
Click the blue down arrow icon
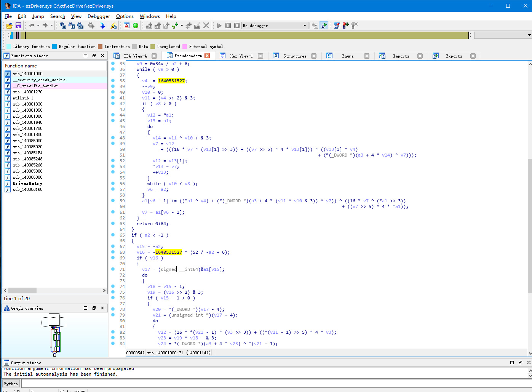pyautogui.click(x=102, y=26)
